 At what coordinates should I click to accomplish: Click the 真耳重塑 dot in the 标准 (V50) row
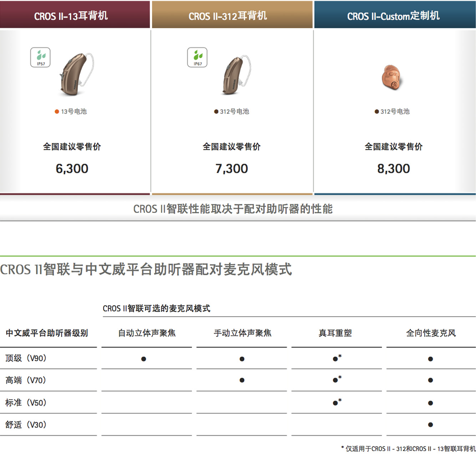click(x=335, y=403)
